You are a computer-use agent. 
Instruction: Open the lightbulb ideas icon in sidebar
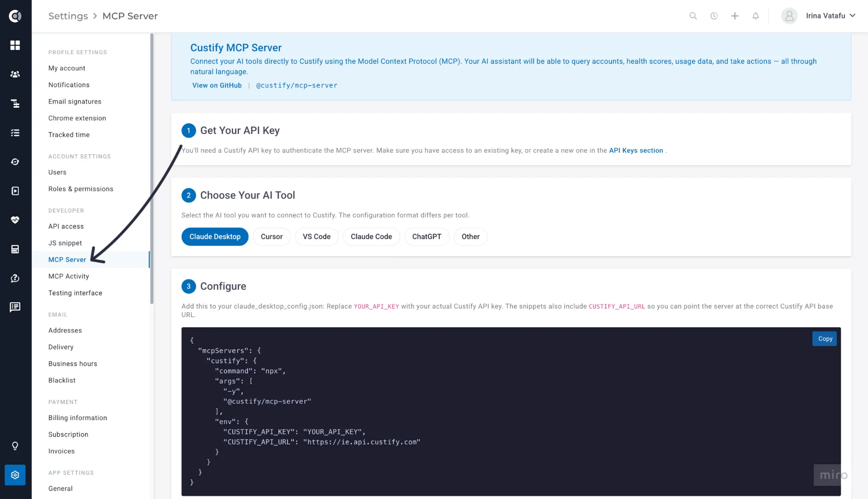(x=15, y=446)
